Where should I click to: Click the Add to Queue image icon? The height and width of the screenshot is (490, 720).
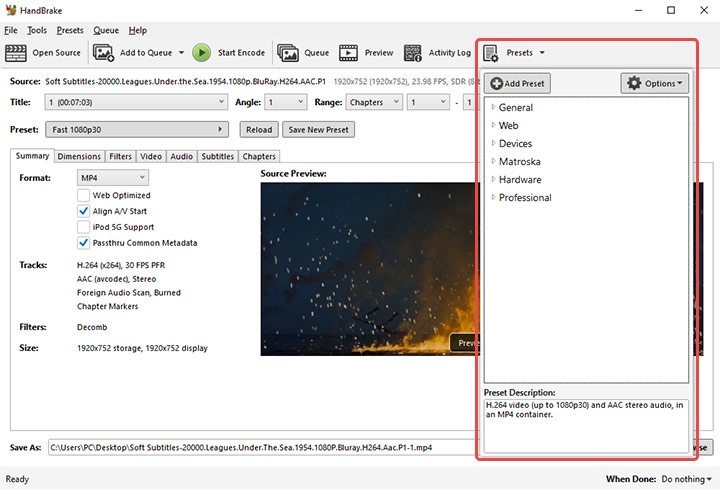coord(103,53)
